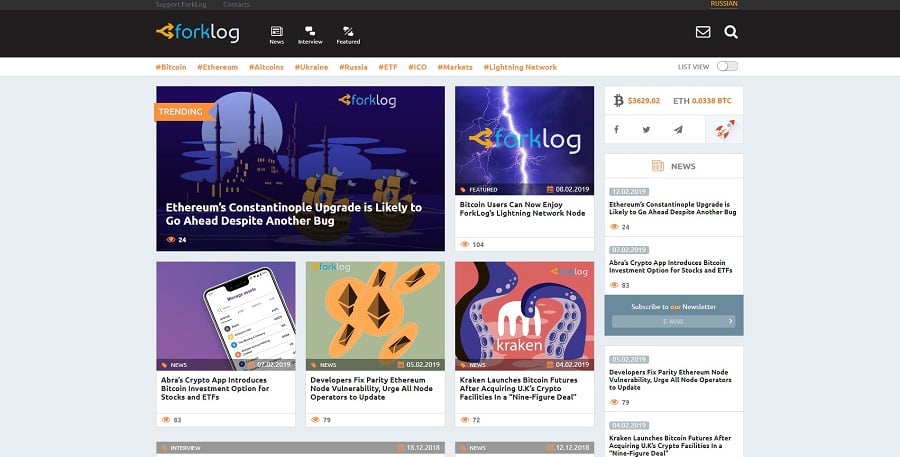
Task: Click the rocket icon in sidebar
Action: pos(723,129)
